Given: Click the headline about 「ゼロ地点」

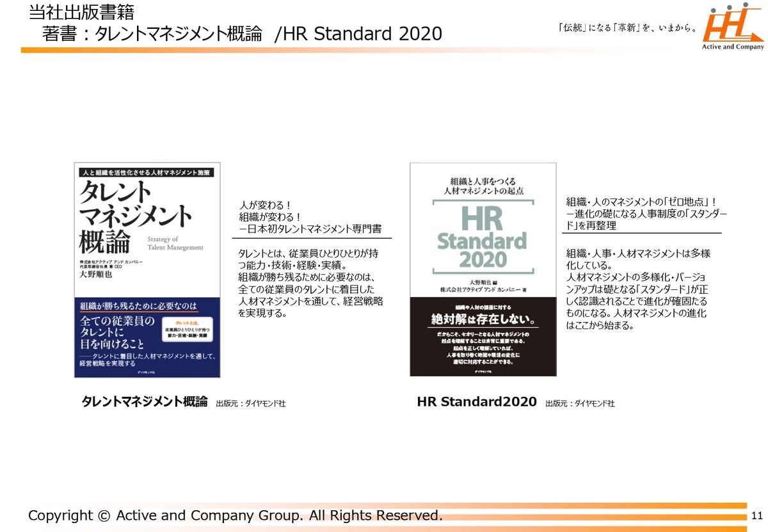Looking at the screenshot, I should click(x=644, y=213).
